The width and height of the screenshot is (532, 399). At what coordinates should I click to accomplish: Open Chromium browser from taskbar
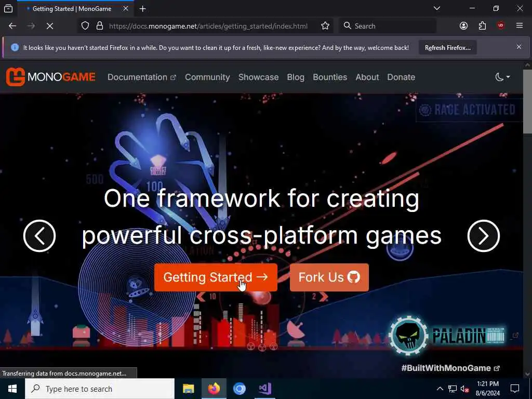pos(239,389)
